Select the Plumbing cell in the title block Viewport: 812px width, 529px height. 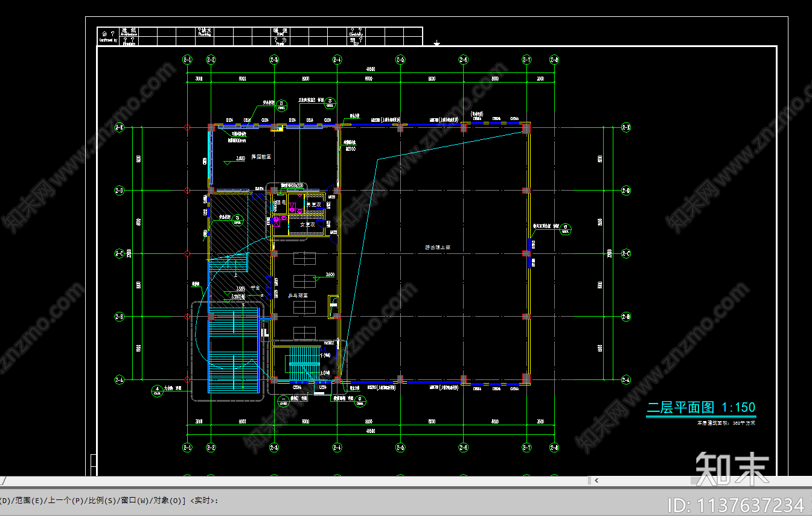click(x=205, y=31)
